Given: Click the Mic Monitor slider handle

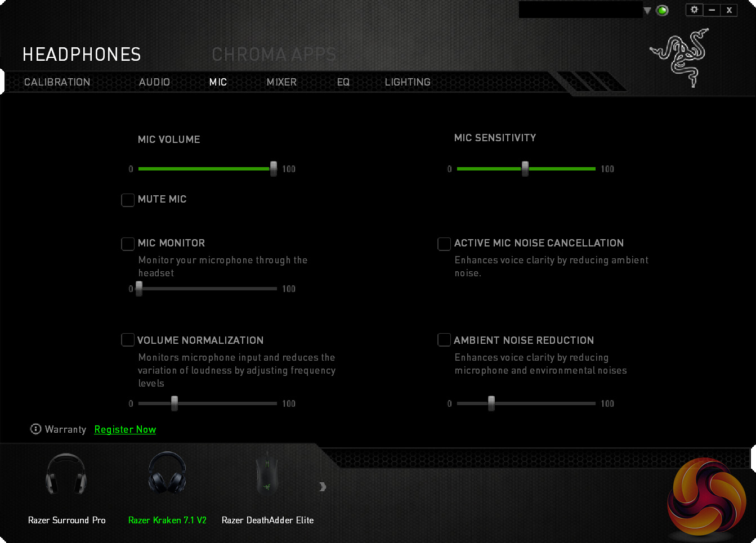Looking at the screenshot, I should [139, 289].
